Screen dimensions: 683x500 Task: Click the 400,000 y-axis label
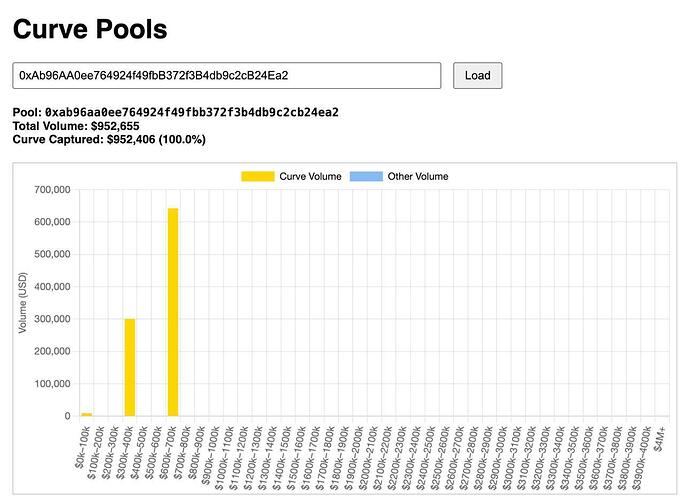52,287
